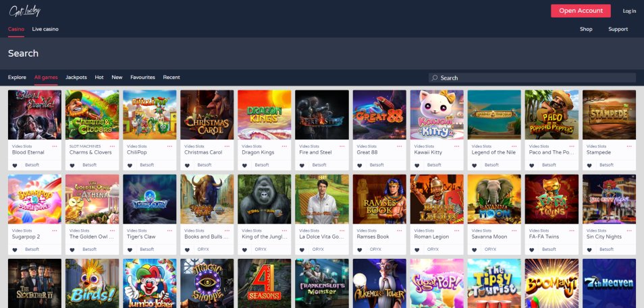
Task: Open the three-dots menu for Great 88
Action: (400, 146)
